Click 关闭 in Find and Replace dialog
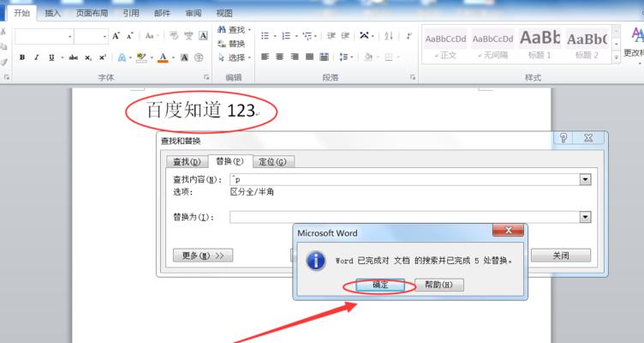Screen dimensions: 644x343 561,256
